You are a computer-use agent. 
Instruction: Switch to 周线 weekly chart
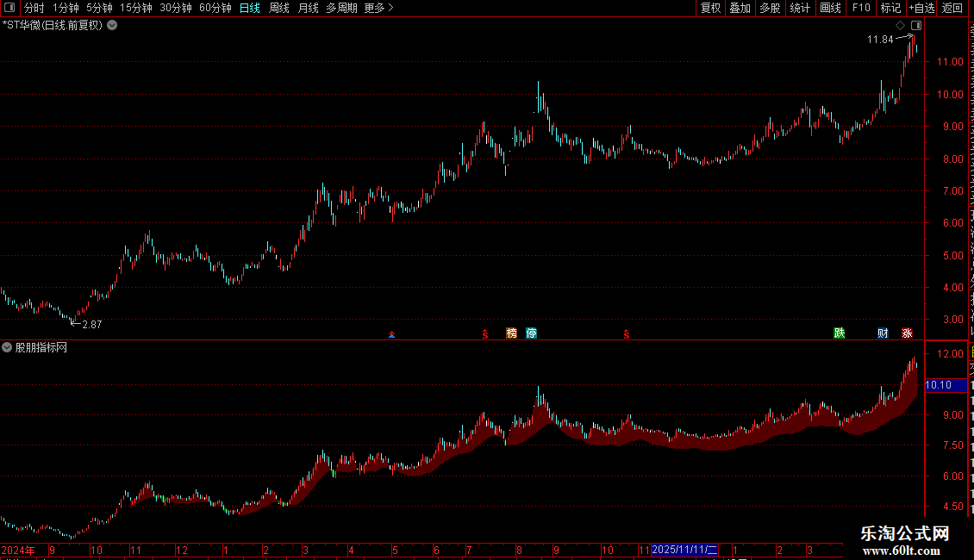pyautogui.click(x=279, y=8)
